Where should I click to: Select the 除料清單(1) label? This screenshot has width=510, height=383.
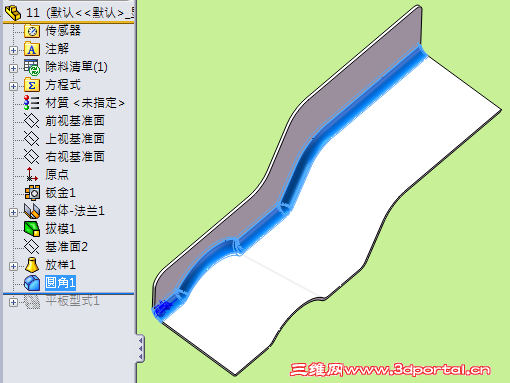pos(76,67)
